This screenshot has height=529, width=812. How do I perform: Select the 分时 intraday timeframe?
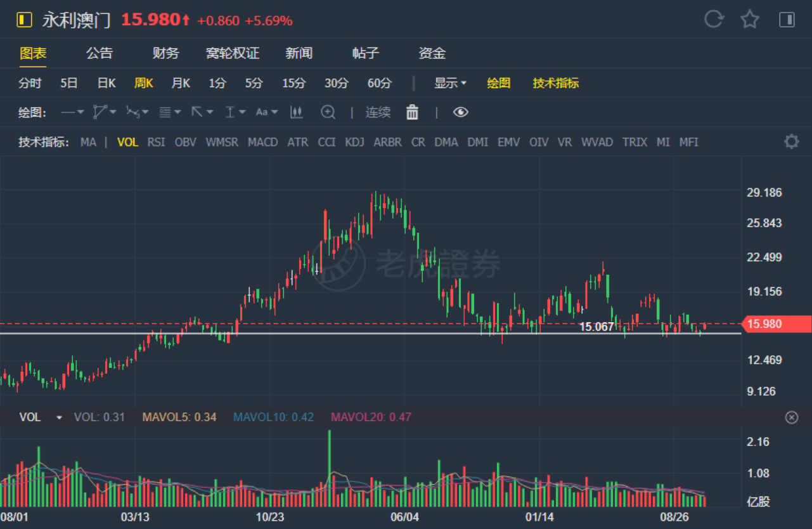[30, 83]
